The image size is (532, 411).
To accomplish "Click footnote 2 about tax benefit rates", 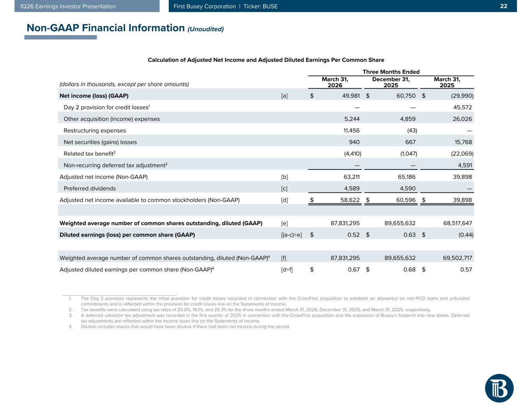I will [256, 310].
